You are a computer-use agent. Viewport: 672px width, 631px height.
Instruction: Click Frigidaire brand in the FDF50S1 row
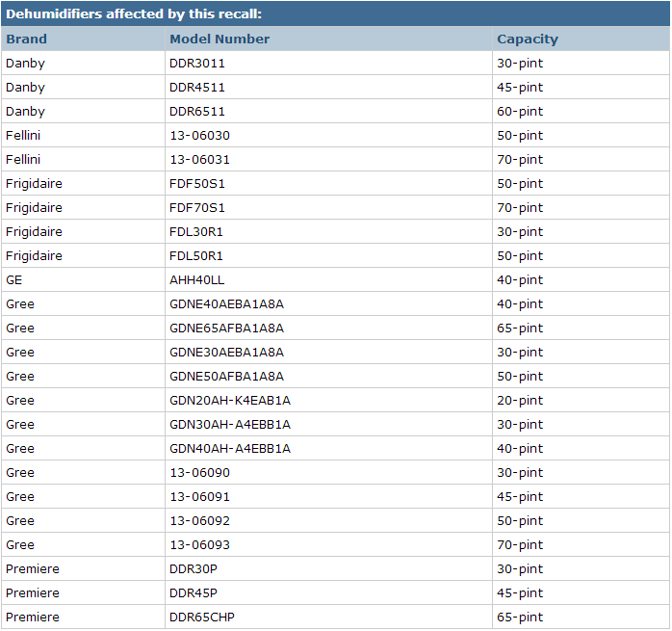tap(34, 184)
